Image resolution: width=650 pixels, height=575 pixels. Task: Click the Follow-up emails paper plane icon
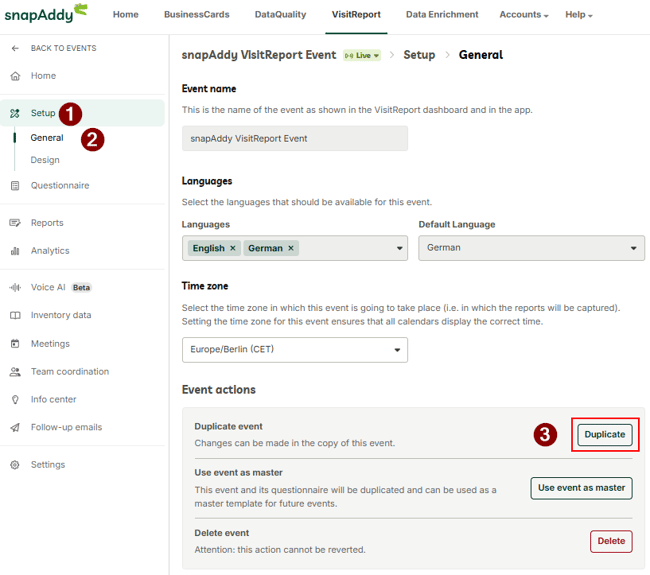pos(15,427)
